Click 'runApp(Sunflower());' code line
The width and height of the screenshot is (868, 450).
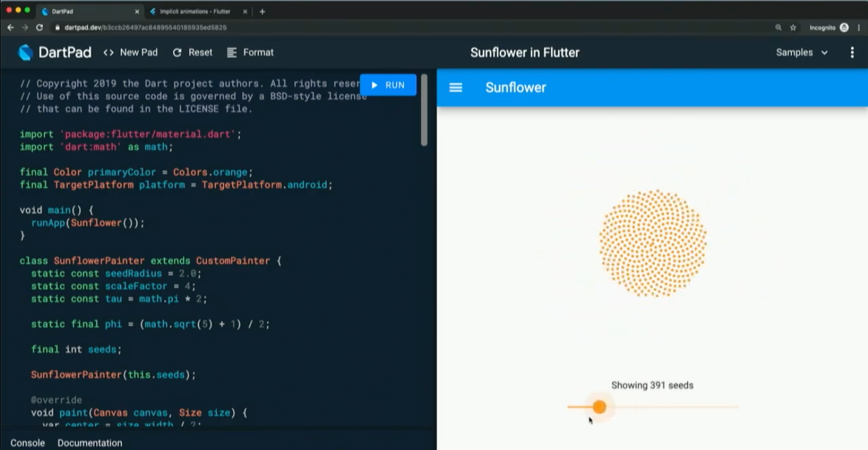pos(88,222)
